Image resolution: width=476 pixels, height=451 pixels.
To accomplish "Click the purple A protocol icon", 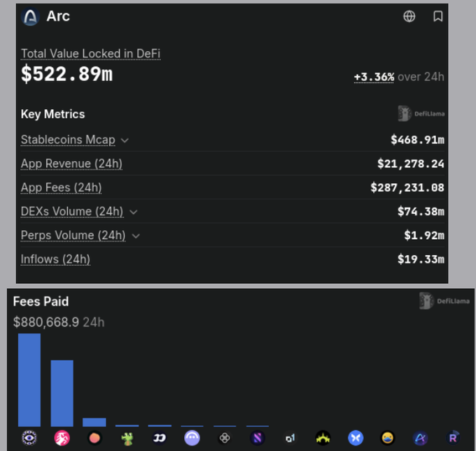I will click(x=421, y=438).
